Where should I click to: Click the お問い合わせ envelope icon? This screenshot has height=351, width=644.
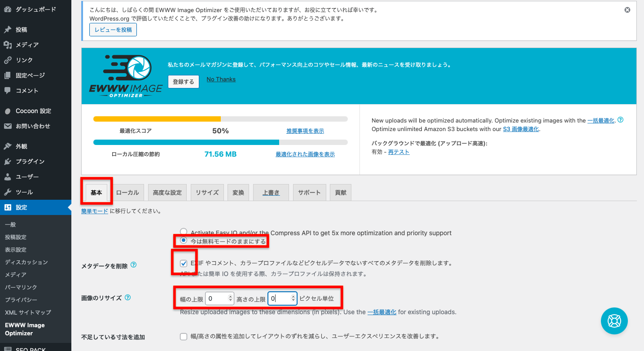(x=8, y=126)
